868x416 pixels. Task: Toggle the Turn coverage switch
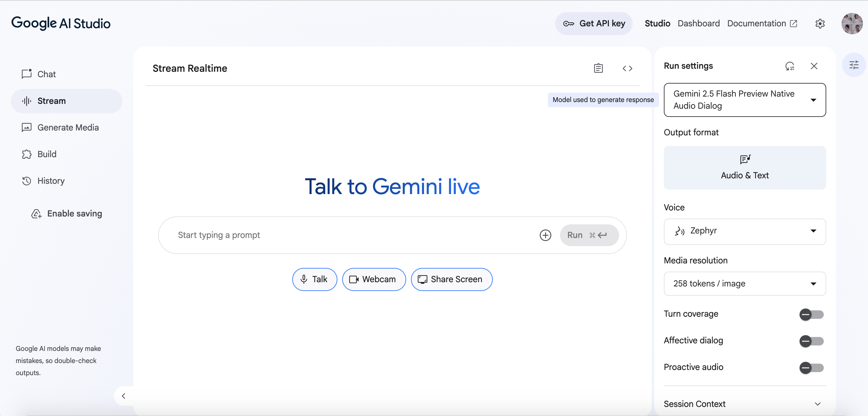coord(811,315)
